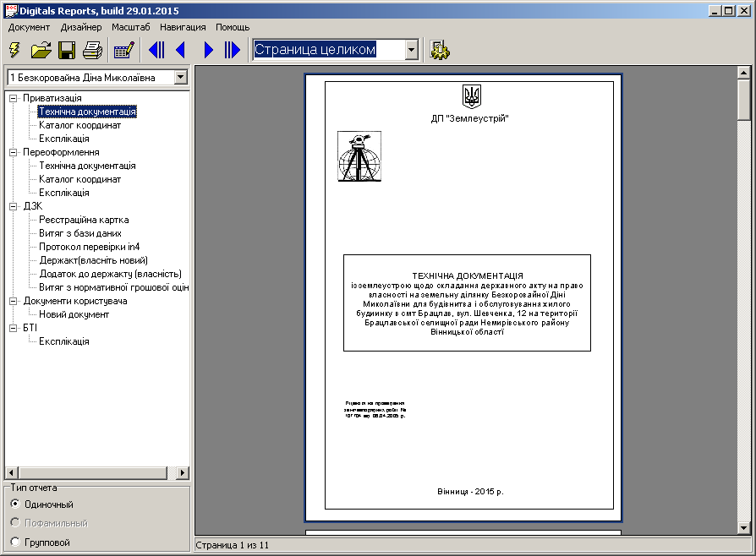Click the ТЕХНІЧНА ДОКУМЕНТАЦІЯ title box on page

pyautogui.click(x=467, y=303)
